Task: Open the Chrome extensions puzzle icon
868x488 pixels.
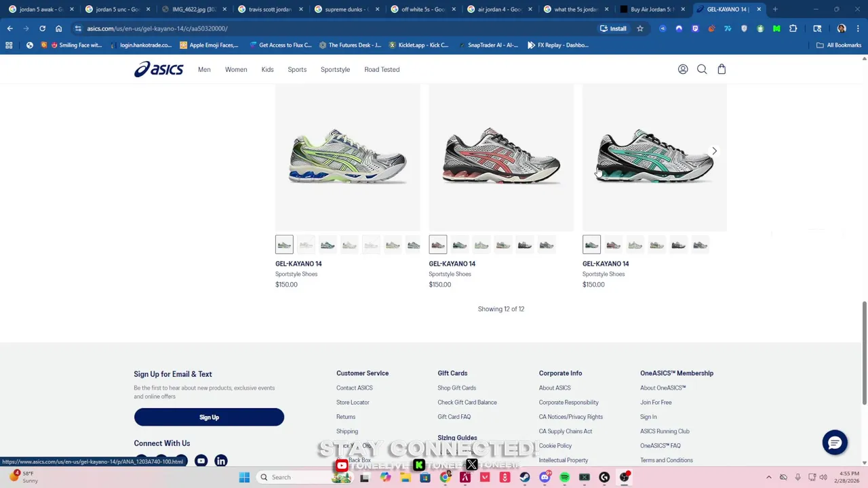Action: pos(793,28)
